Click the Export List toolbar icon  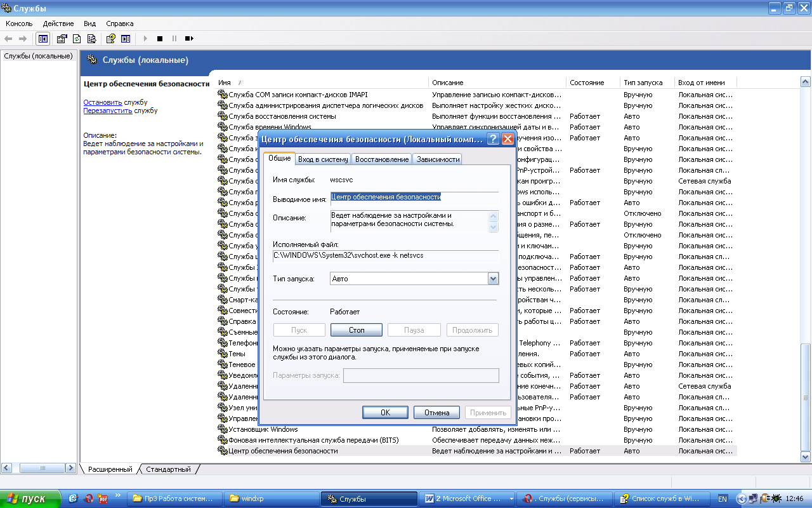pyautogui.click(x=92, y=39)
